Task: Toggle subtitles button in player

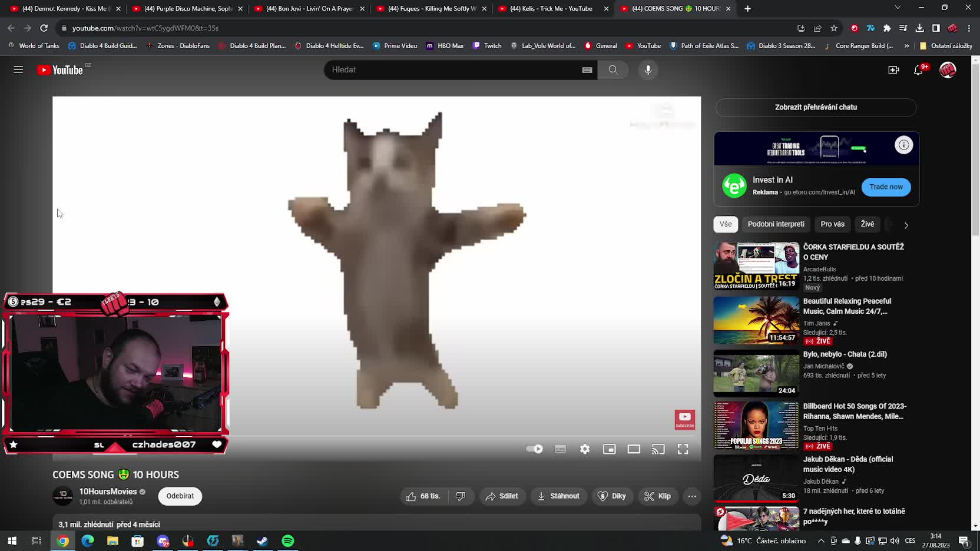Action: click(x=560, y=449)
